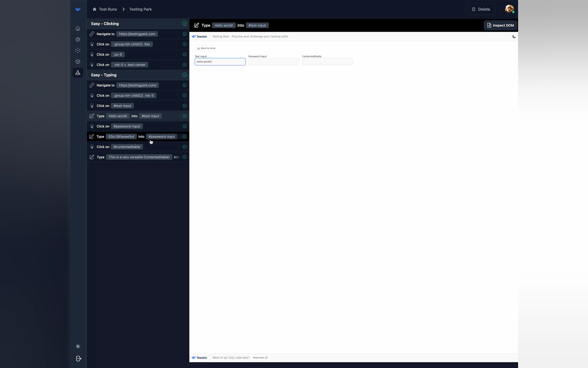Image resolution: width=588 pixels, height=368 pixels.
Task: Click the Testkit logo in top-left corner
Action: tap(78, 9)
